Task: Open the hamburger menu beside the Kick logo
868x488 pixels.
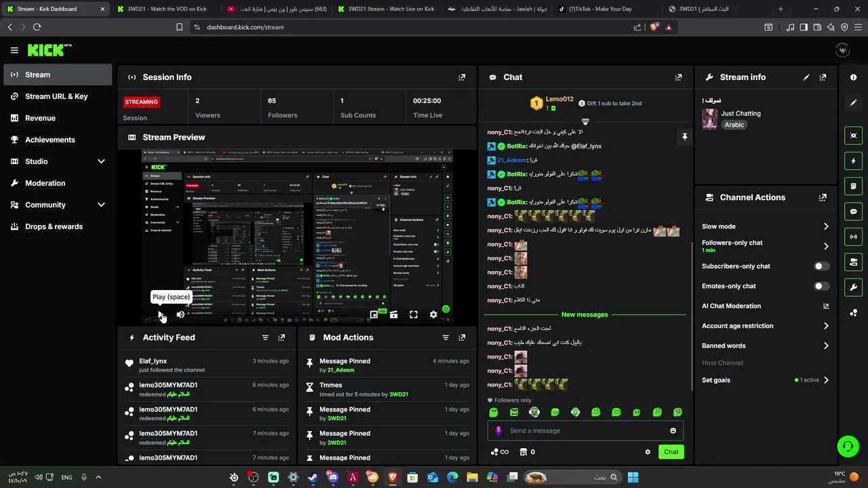Action: point(14,50)
